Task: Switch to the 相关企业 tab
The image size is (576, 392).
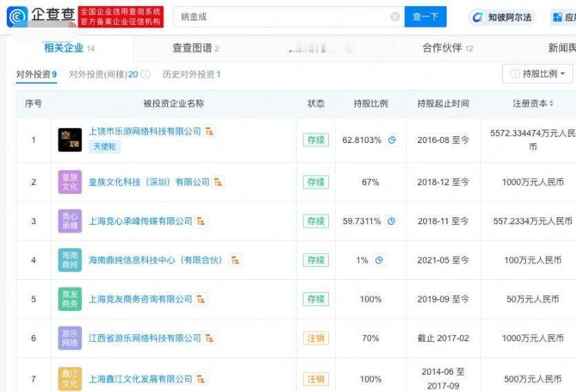Action: coord(70,47)
